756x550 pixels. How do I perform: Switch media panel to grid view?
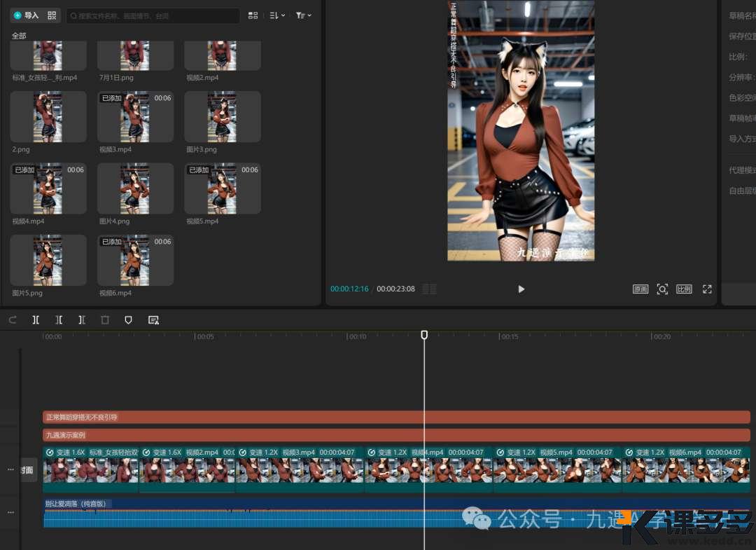pyautogui.click(x=253, y=15)
